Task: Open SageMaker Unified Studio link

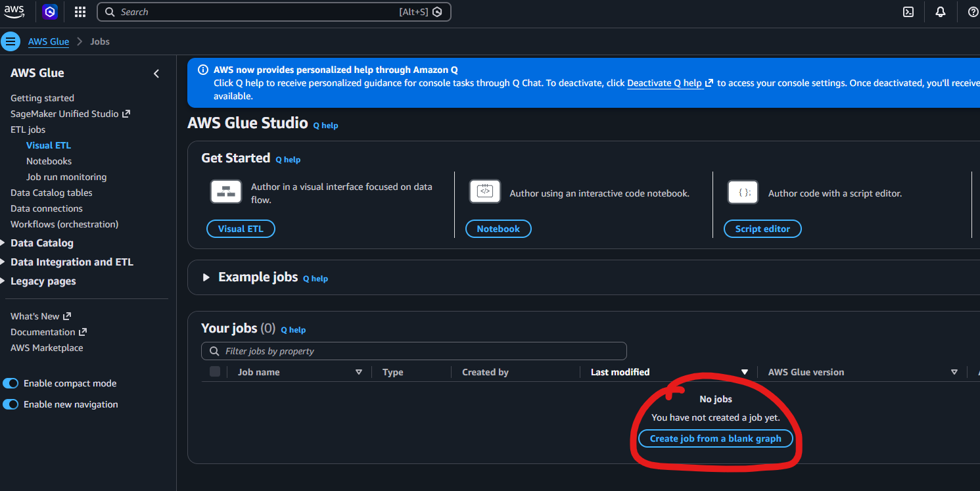Action: click(70, 114)
